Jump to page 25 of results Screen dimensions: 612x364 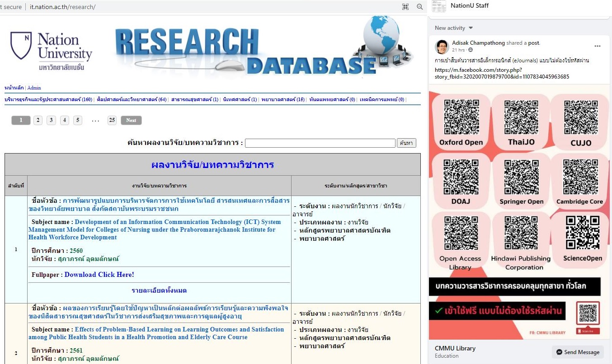pyautogui.click(x=112, y=120)
